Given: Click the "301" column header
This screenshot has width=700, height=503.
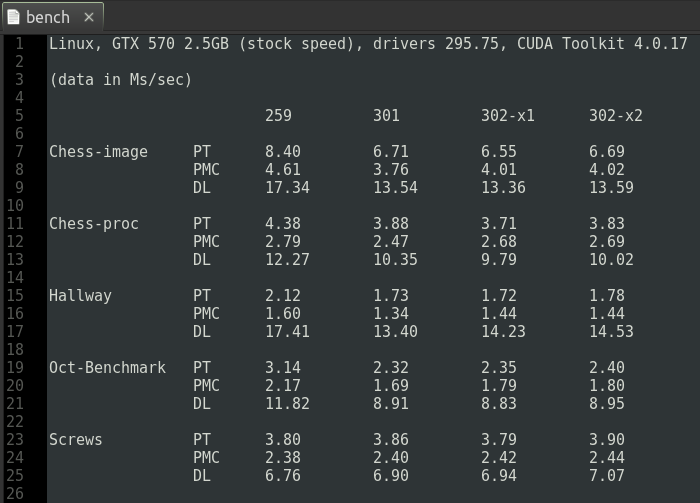Looking at the screenshot, I should [x=386, y=116].
